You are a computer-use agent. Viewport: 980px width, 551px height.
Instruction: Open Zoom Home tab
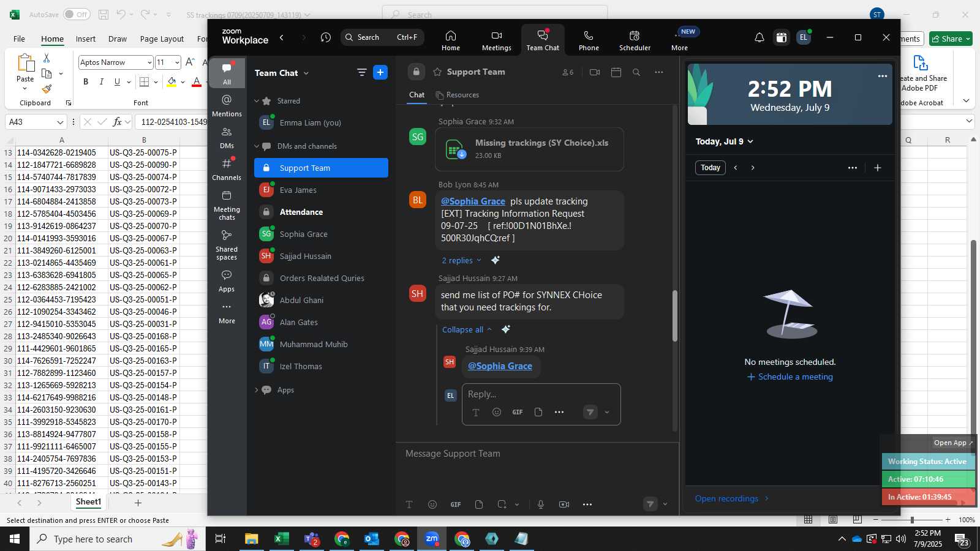click(x=451, y=40)
